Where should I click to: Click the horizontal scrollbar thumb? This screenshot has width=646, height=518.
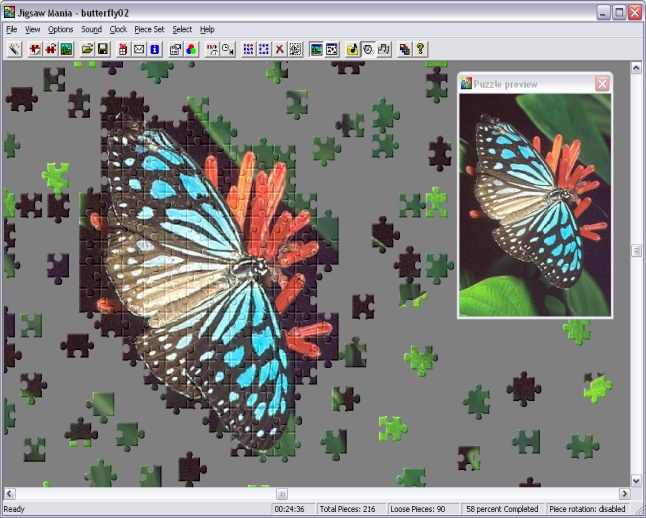pos(282,493)
